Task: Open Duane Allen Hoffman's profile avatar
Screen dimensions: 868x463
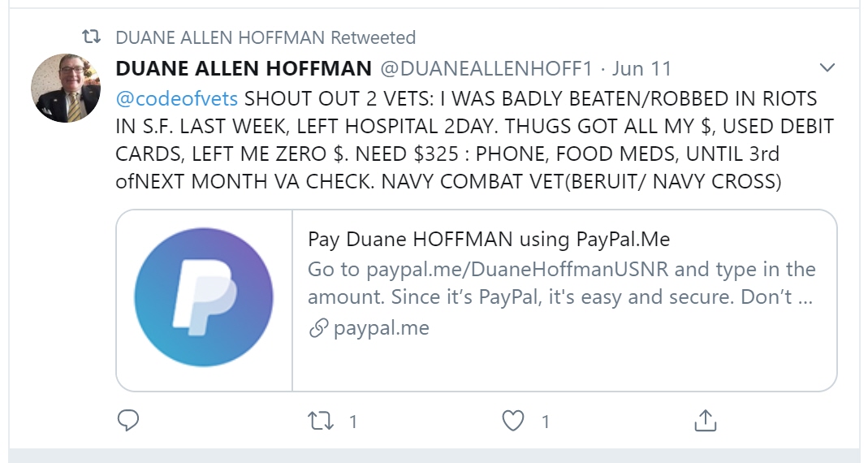Action: tap(66, 88)
